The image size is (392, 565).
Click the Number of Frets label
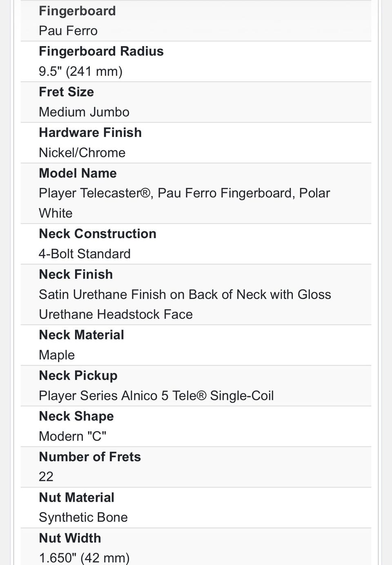coord(89,457)
